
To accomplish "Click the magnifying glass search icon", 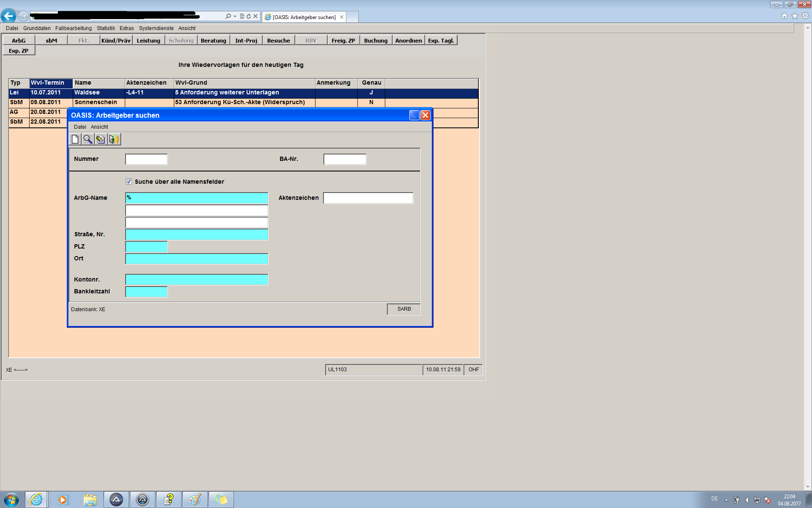I will [88, 139].
